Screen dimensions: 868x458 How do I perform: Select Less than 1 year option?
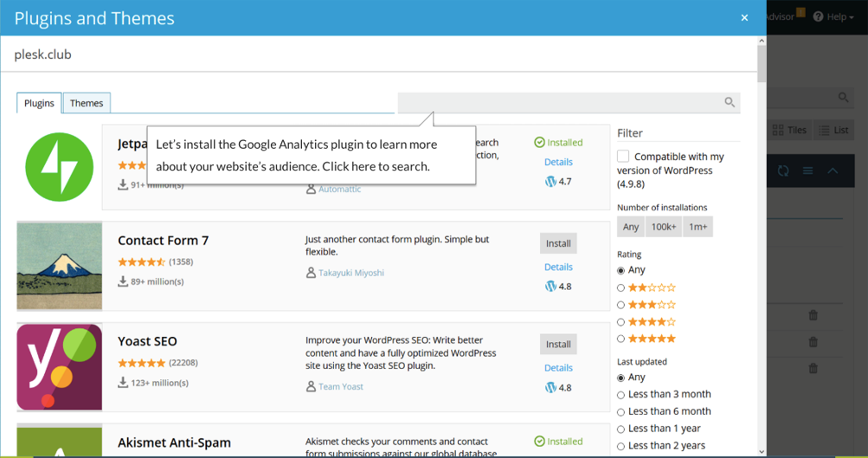(620, 429)
